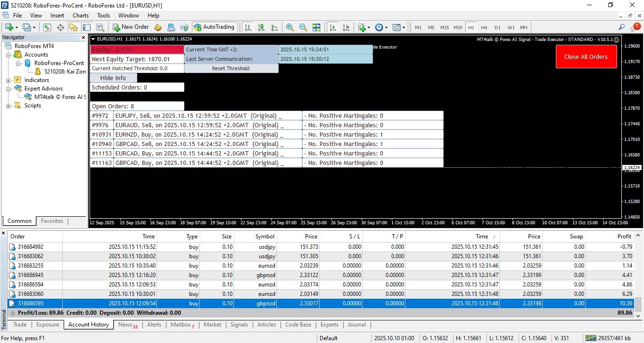Expand the Indicators tree node
Screen dimensions: 644x343
8,80
